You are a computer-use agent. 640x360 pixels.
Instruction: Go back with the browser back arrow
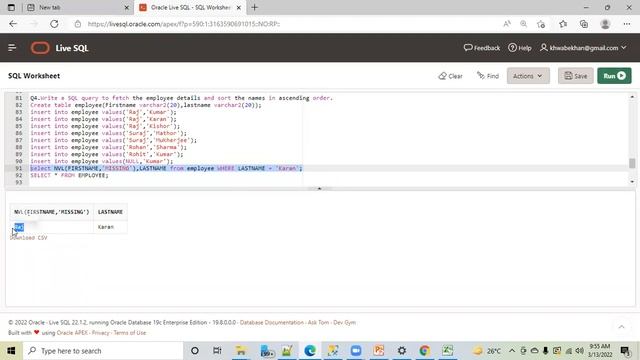(x=13, y=24)
